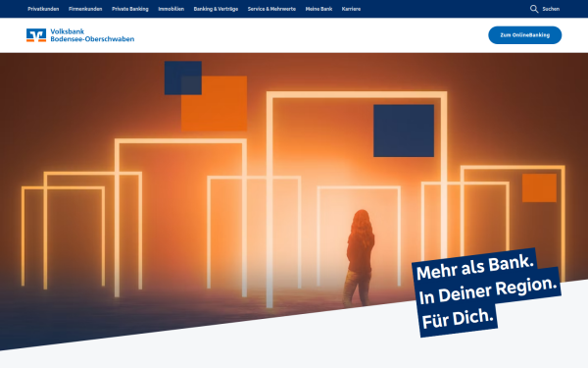This screenshot has width=588, height=368.
Task: Expand the Service & Mehrwerte menu
Action: (271, 9)
